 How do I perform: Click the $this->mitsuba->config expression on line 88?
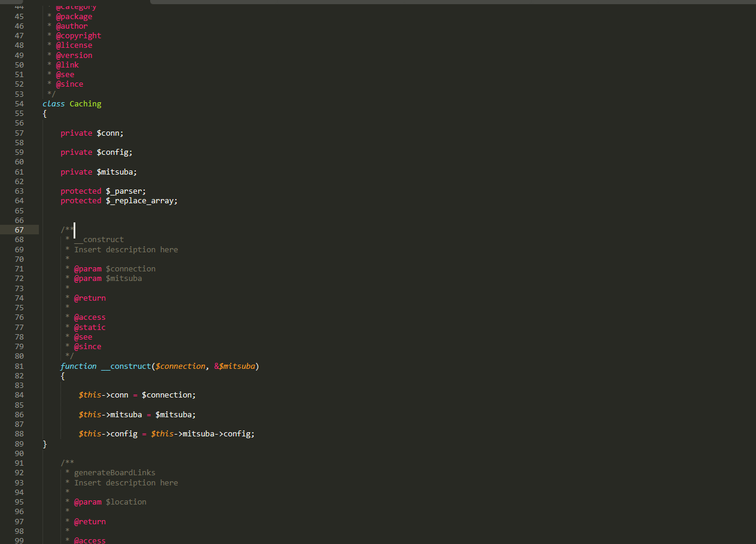pos(203,434)
